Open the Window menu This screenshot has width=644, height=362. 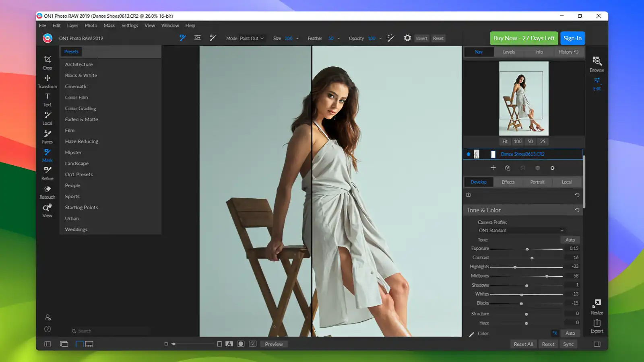(170, 25)
